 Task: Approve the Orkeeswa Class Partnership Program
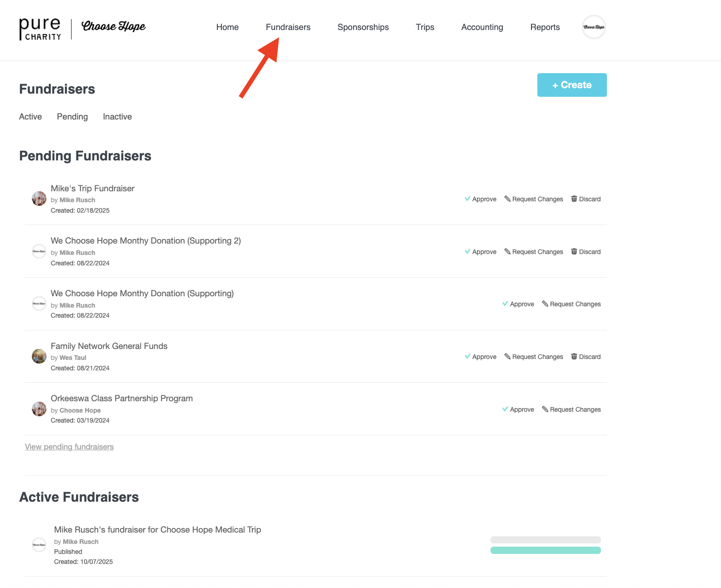(x=518, y=409)
